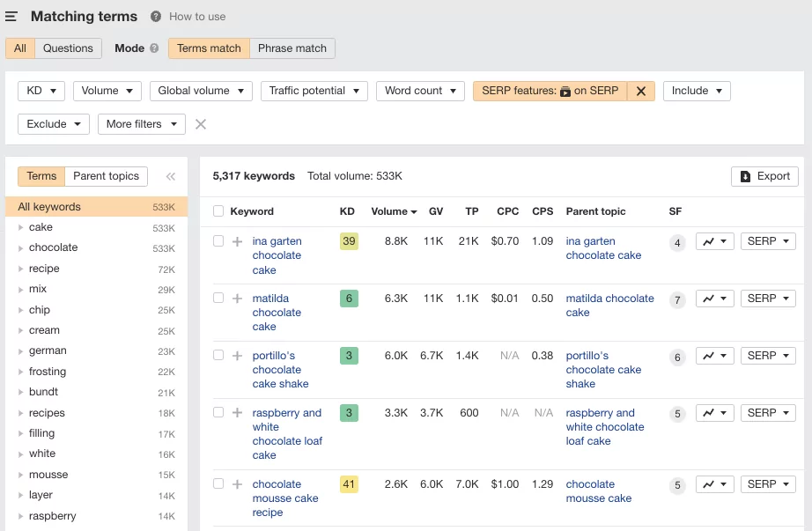The image size is (812, 531).
Task: Click the yellow KD 39 difficulty badge
Action: pos(349,241)
